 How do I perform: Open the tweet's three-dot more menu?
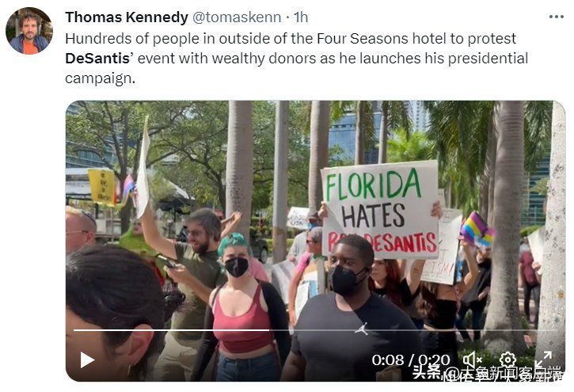[x=557, y=17]
